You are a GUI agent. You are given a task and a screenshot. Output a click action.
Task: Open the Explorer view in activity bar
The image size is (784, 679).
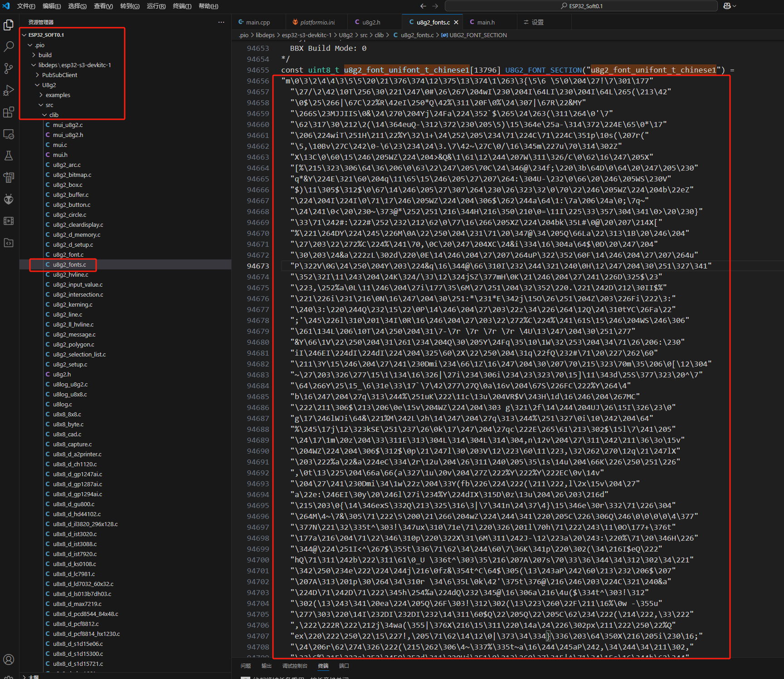pos(9,25)
